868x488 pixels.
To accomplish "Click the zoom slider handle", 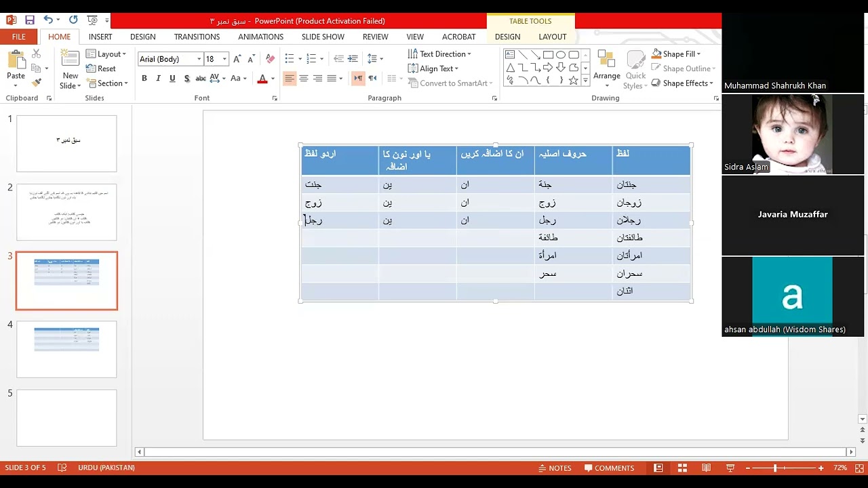I will click(x=775, y=468).
